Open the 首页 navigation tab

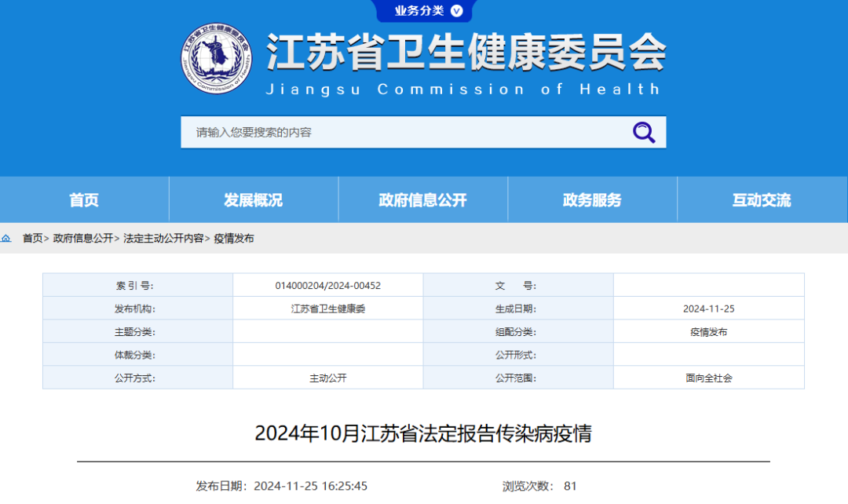pos(84,199)
